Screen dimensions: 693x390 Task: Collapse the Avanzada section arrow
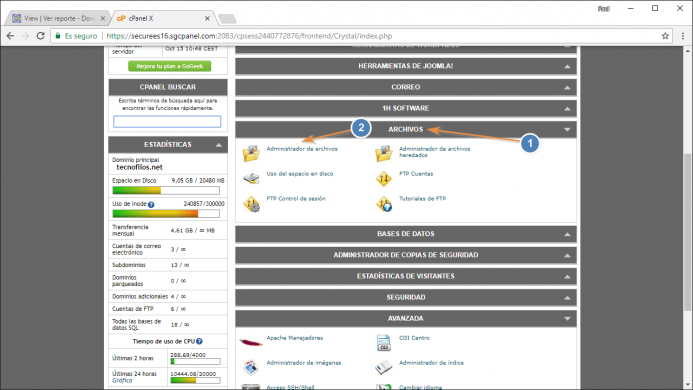(567, 318)
